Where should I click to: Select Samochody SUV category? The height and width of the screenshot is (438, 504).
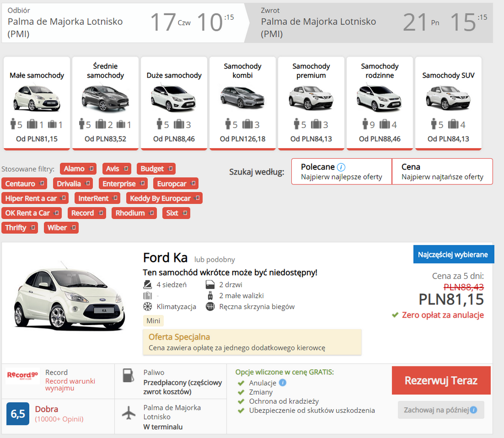point(449,103)
